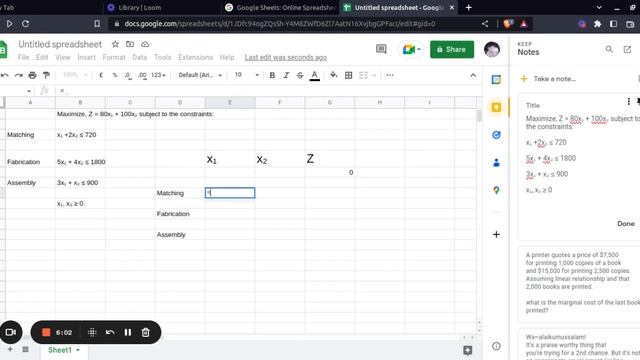Screen dimensions: 640x360
Task: Pause the Loom recording
Action: [128, 332]
